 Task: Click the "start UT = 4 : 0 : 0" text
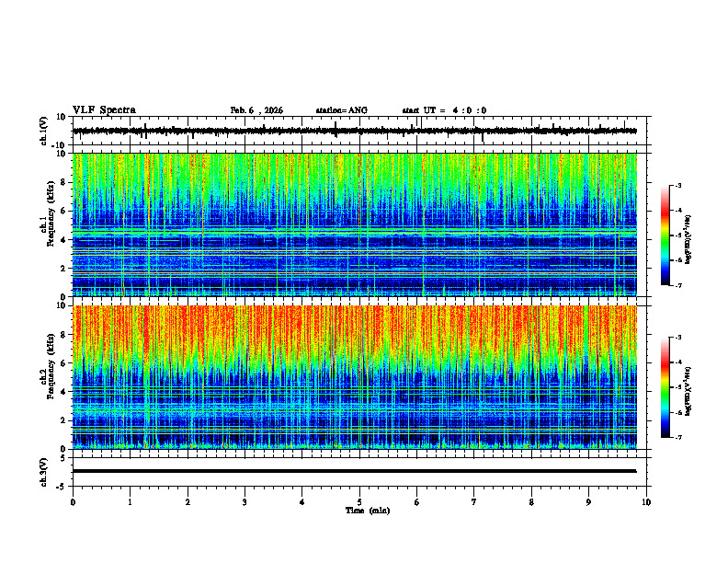(444, 110)
